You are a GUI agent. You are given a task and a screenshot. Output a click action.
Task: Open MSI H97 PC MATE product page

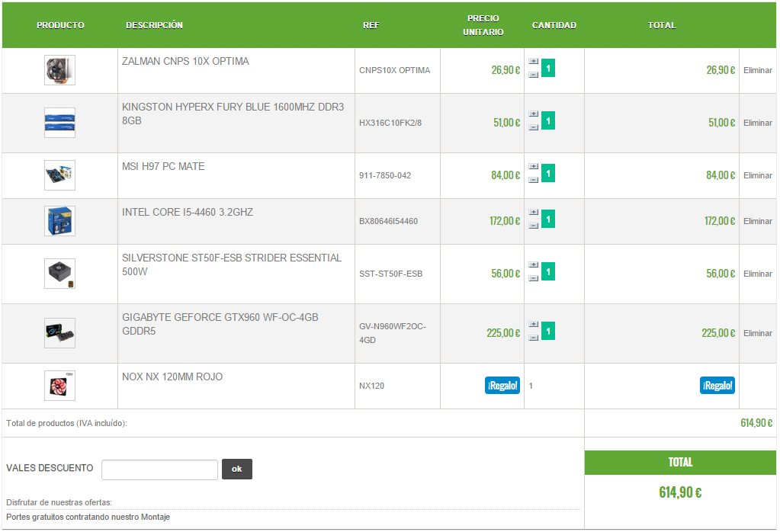(163, 167)
